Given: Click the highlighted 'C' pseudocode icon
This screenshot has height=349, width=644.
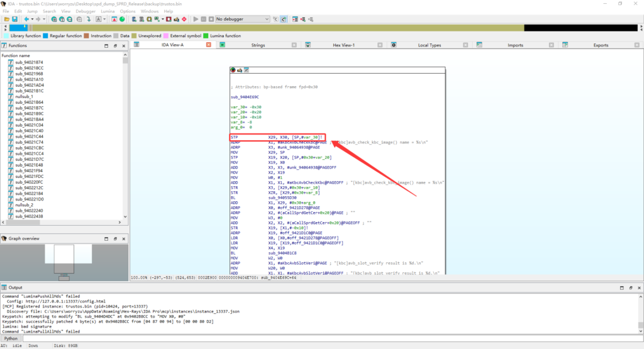Looking at the screenshot, I should (284, 19).
